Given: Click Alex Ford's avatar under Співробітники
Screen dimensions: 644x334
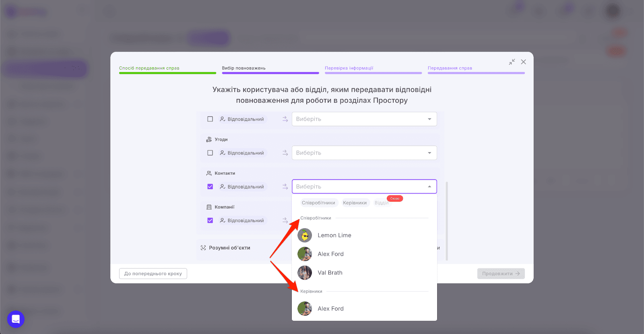Looking at the screenshot, I should pos(305,254).
